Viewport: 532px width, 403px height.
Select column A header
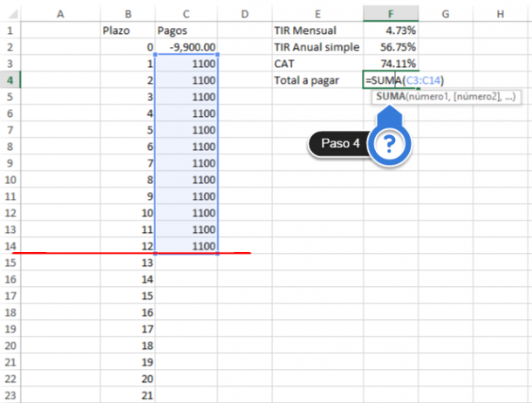(59, 13)
